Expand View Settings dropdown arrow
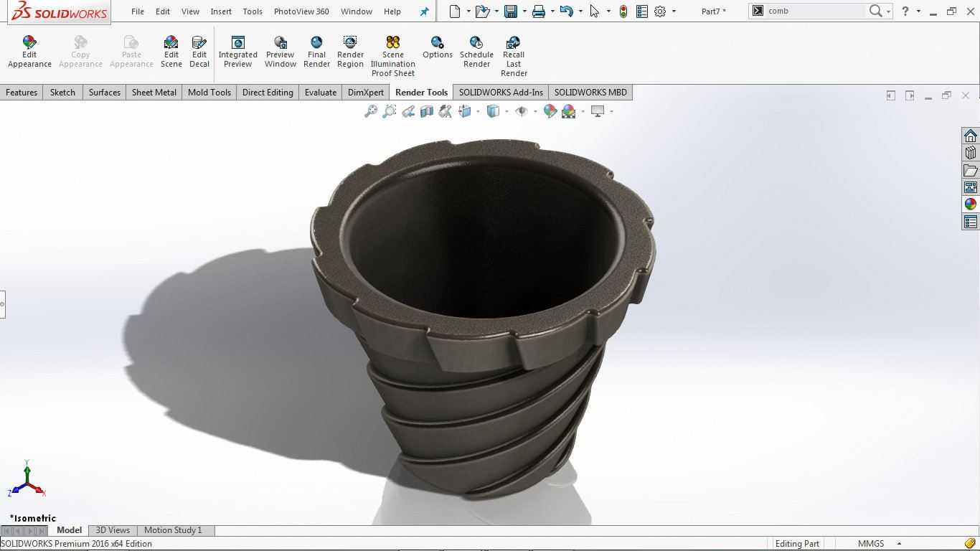The width and height of the screenshot is (980, 551). (x=611, y=111)
